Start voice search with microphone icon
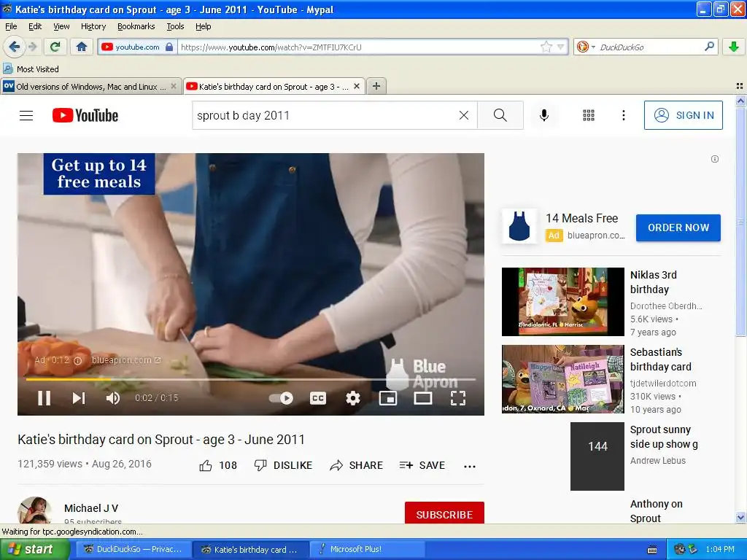Screen dimensions: 747x560 (x=543, y=115)
